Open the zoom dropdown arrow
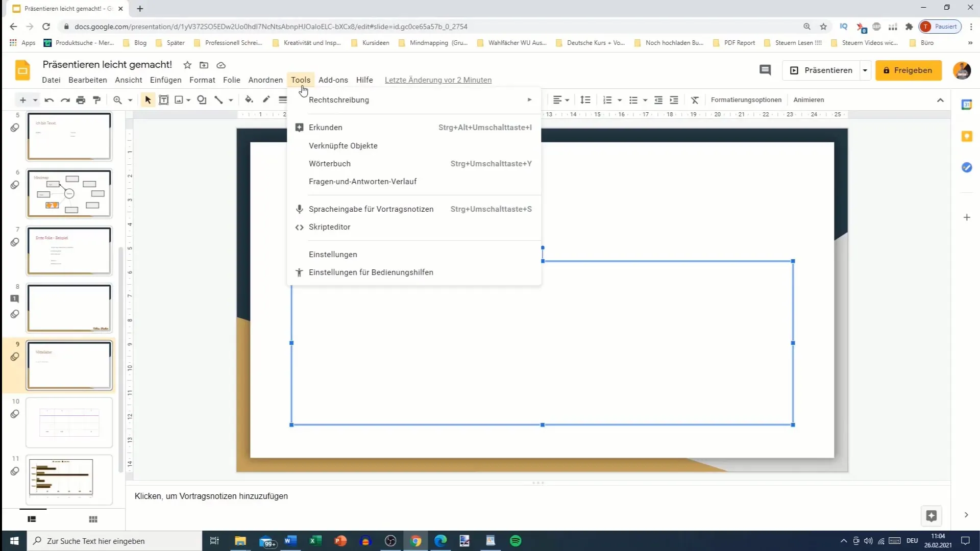 [x=130, y=100]
